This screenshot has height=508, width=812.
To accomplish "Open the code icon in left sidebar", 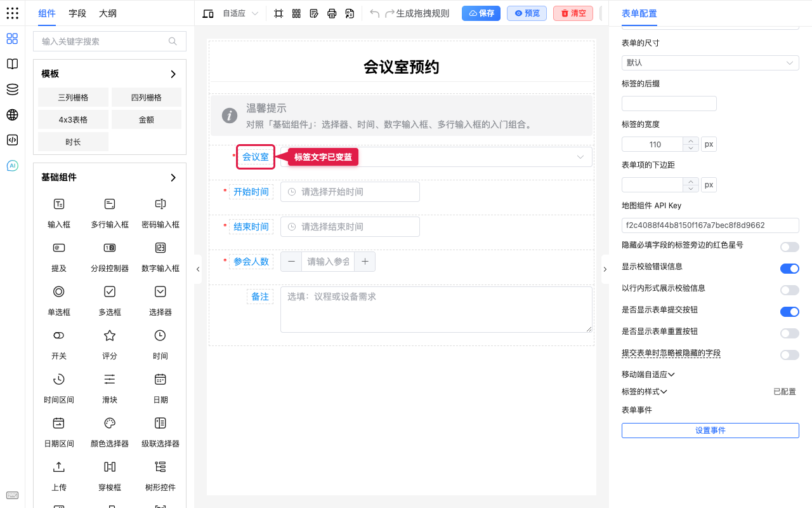I will pos(12,140).
